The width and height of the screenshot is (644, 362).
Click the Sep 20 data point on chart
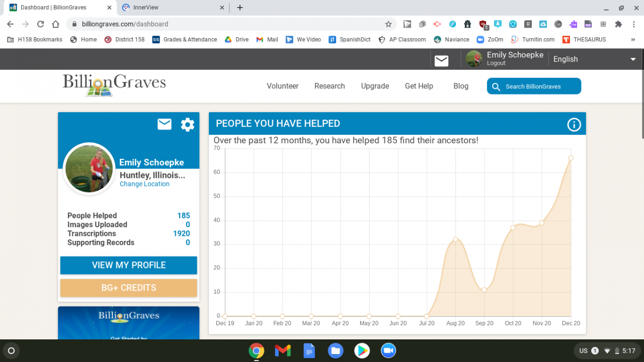pyautogui.click(x=484, y=290)
